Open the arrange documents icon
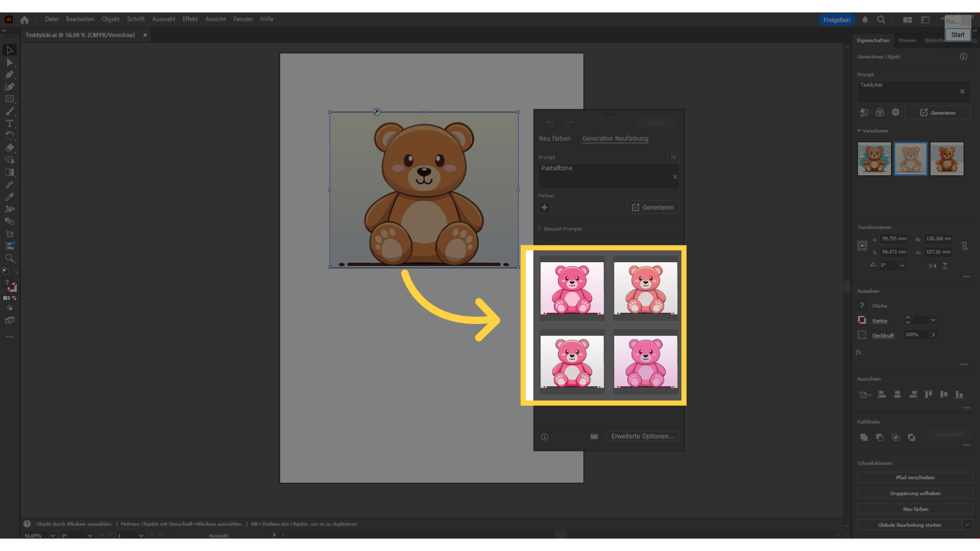Screen dimensions: 980x551 (x=908, y=19)
